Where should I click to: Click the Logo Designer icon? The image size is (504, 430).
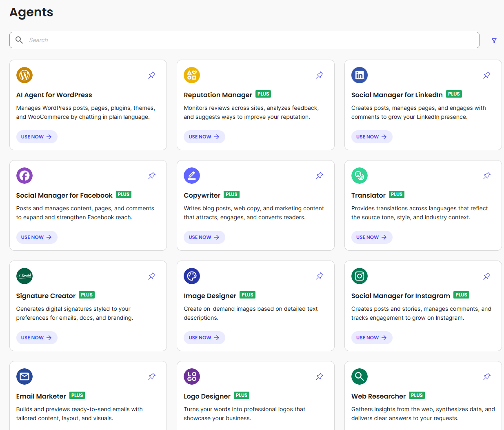(x=192, y=377)
